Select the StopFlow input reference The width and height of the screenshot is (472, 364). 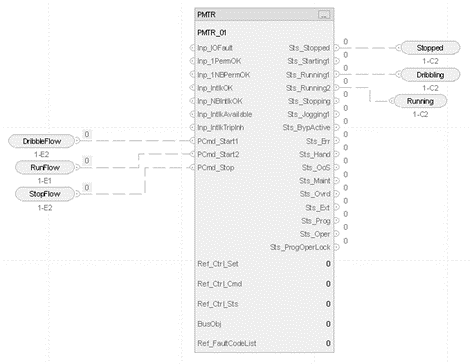tap(45, 194)
